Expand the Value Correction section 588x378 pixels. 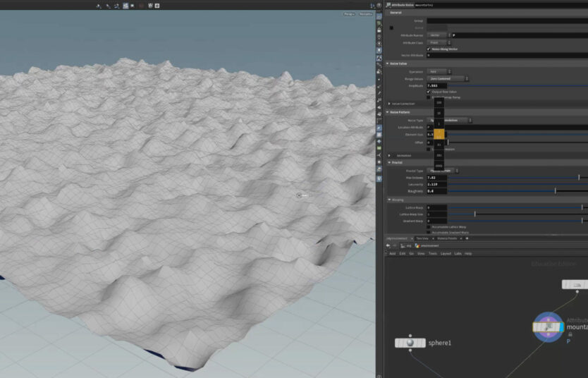point(389,104)
